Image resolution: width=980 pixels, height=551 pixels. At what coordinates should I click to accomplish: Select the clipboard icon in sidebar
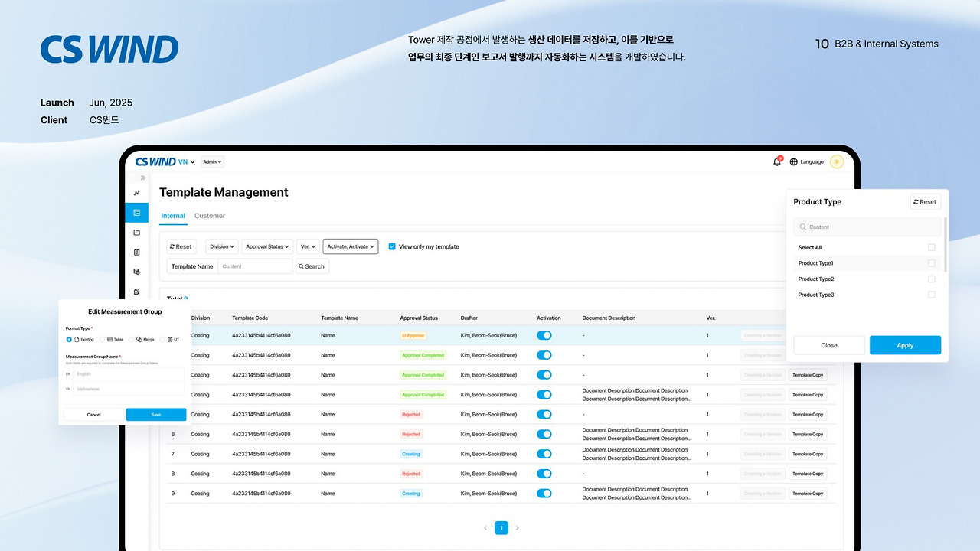[137, 252]
